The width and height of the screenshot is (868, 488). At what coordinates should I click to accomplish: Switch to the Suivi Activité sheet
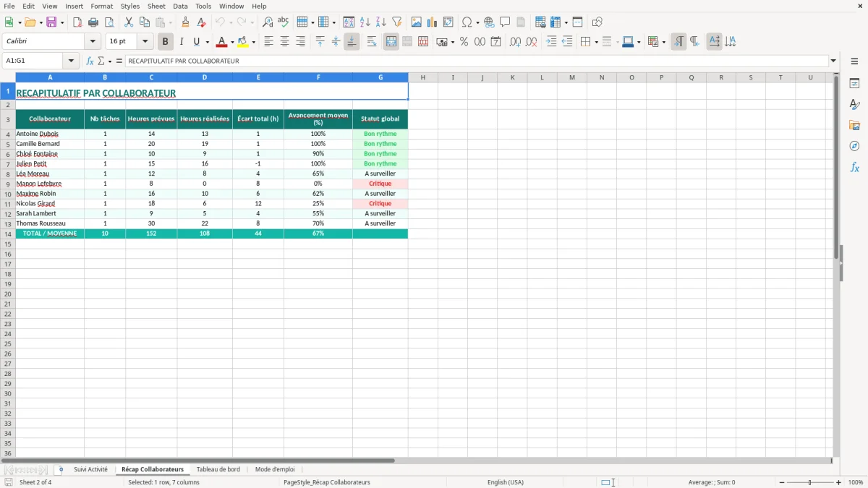(90, 469)
